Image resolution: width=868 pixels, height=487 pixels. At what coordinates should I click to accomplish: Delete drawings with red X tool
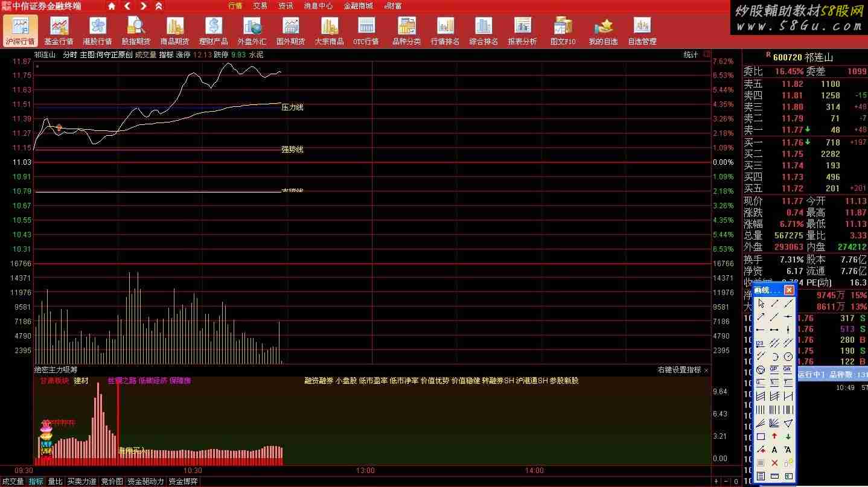[x=774, y=463]
